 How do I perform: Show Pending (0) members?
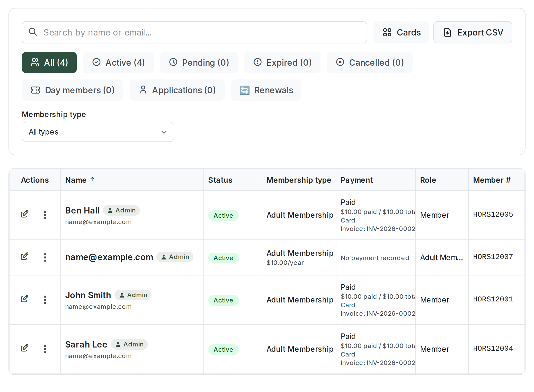tap(199, 63)
